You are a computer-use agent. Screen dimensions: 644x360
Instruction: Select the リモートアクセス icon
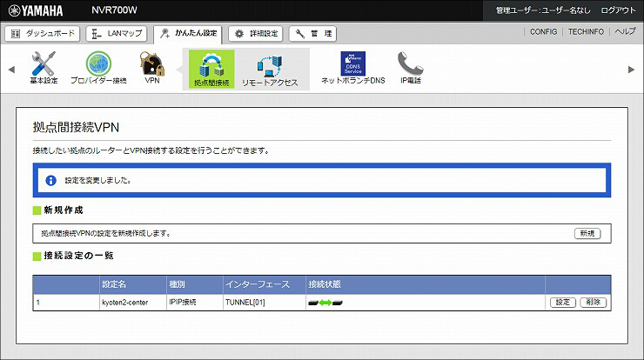tap(270, 71)
